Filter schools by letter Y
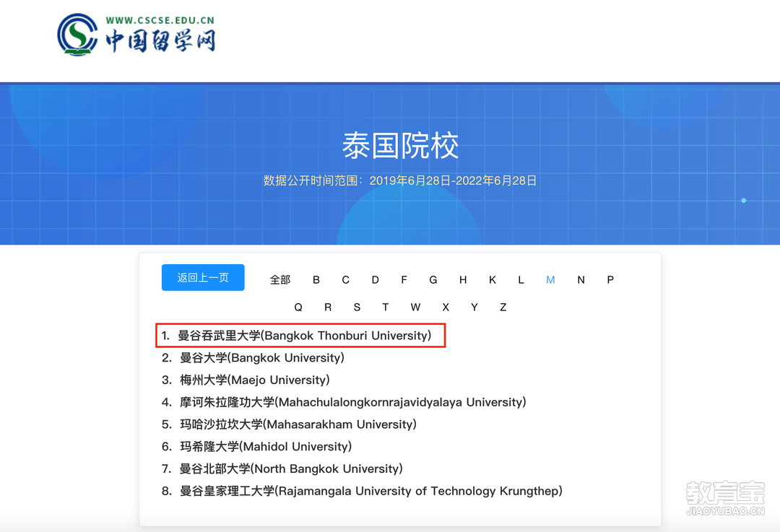This screenshot has width=780, height=532. 474,308
